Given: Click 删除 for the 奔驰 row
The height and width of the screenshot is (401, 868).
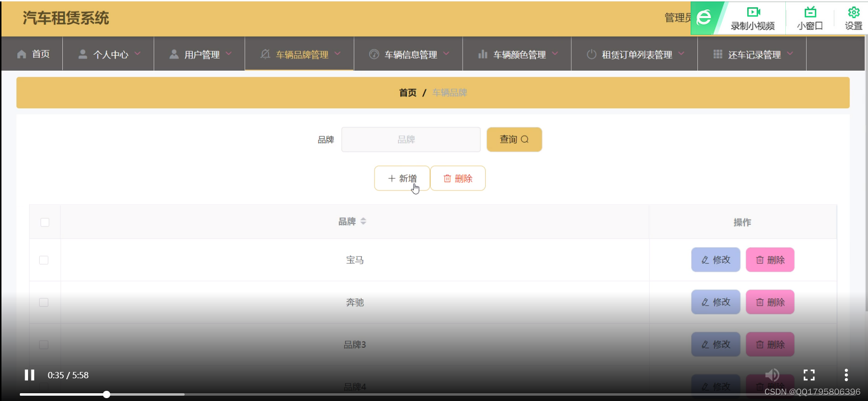Looking at the screenshot, I should 770,302.
